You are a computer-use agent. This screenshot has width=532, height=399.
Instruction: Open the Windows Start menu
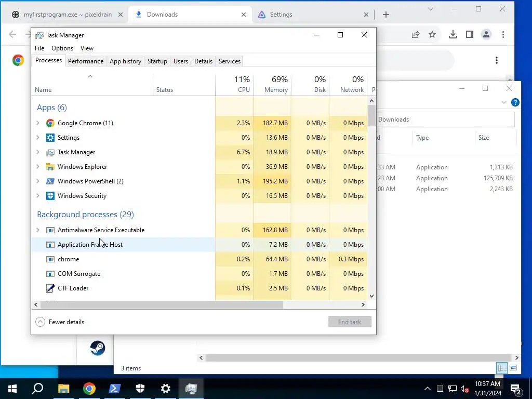(x=12, y=389)
